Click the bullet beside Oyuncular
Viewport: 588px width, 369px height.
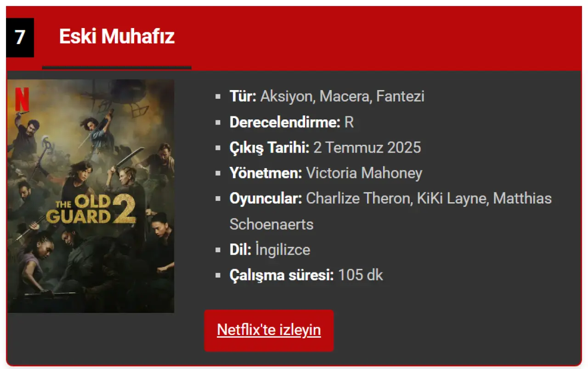point(218,199)
